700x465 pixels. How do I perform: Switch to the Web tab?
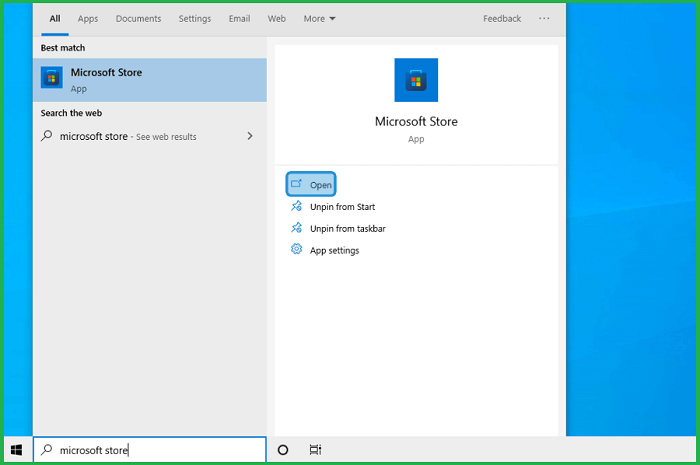tap(276, 19)
